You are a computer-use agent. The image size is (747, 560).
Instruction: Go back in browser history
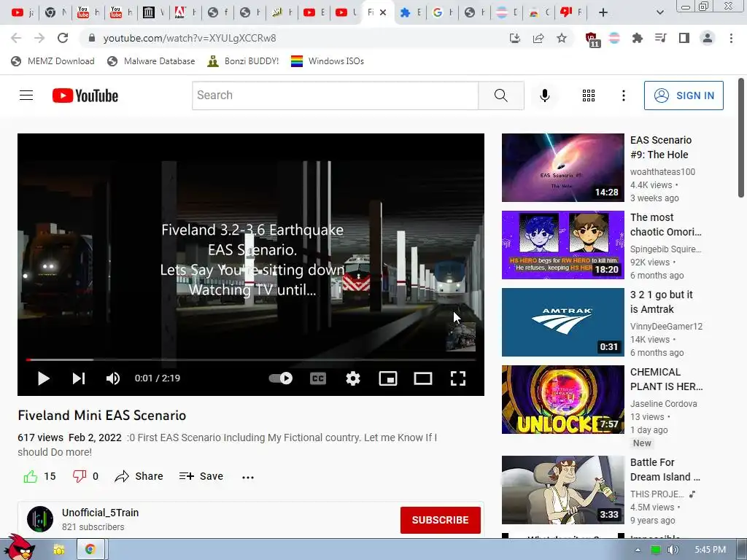pos(16,38)
